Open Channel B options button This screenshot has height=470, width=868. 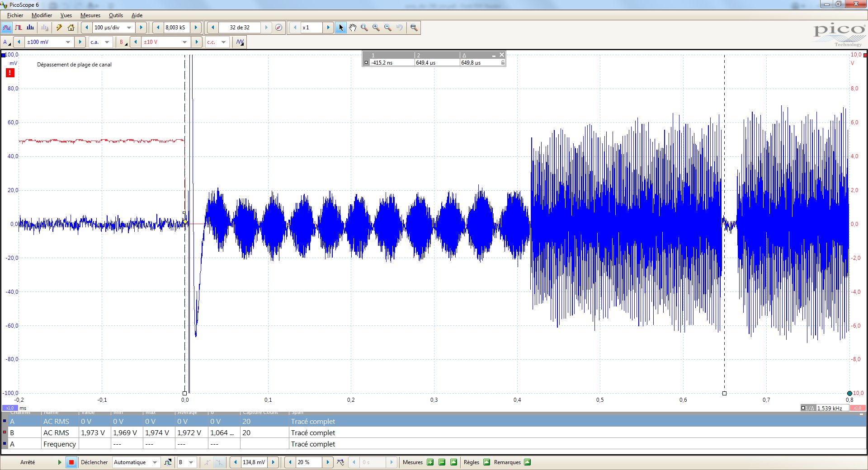tap(123, 42)
